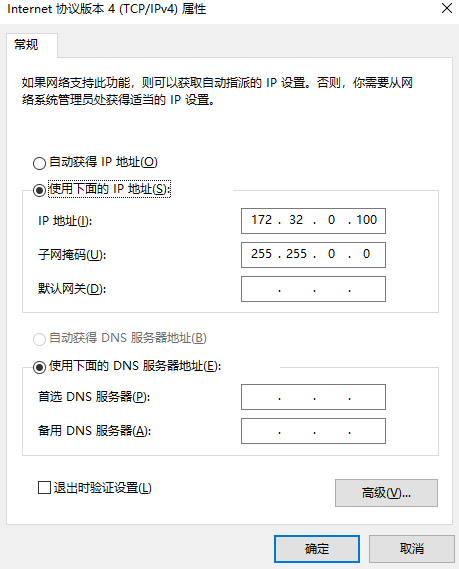Select 使用下面的 IP 地址 radio button

(x=39, y=190)
